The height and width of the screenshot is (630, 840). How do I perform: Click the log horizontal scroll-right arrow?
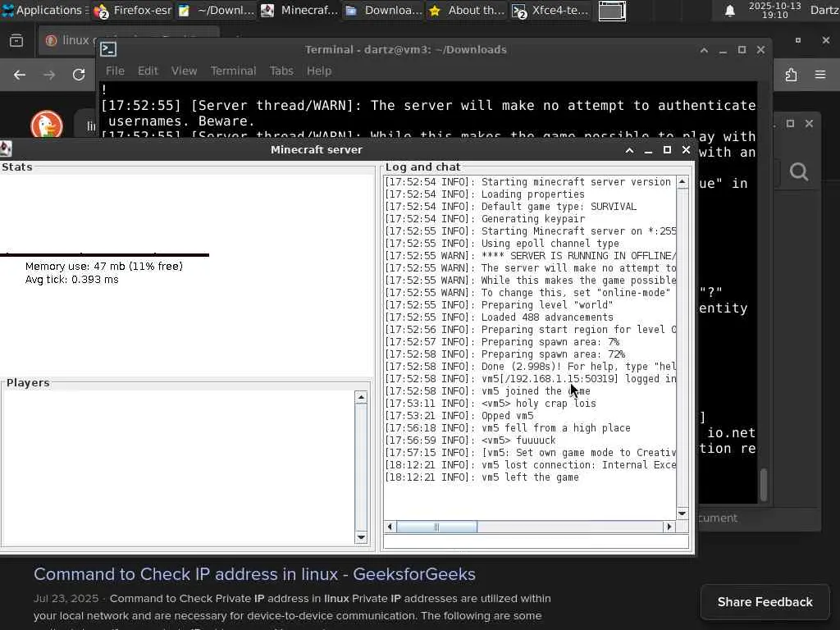pos(669,527)
